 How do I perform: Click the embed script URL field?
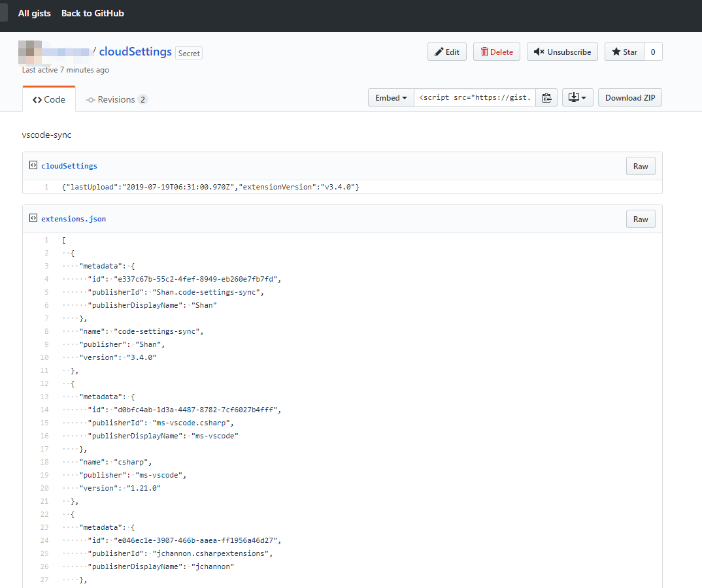[475, 98]
